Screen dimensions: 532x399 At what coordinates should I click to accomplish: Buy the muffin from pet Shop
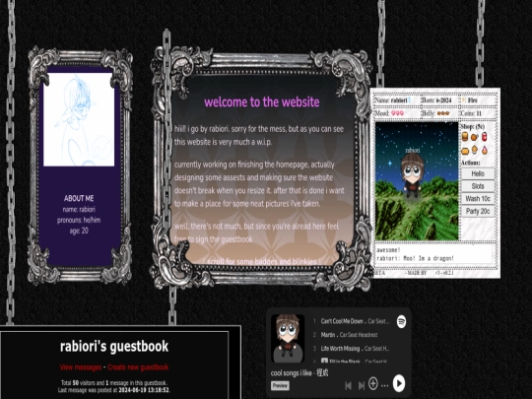click(x=475, y=150)
